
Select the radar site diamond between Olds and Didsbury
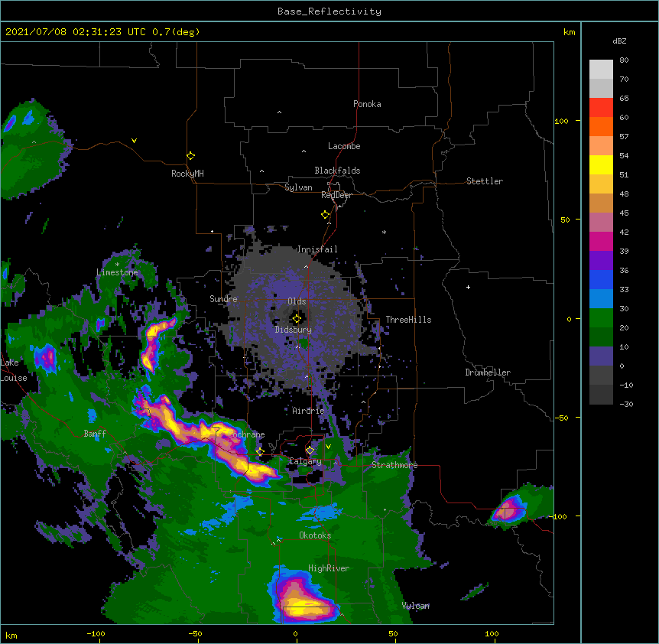[x=297, y=319]
